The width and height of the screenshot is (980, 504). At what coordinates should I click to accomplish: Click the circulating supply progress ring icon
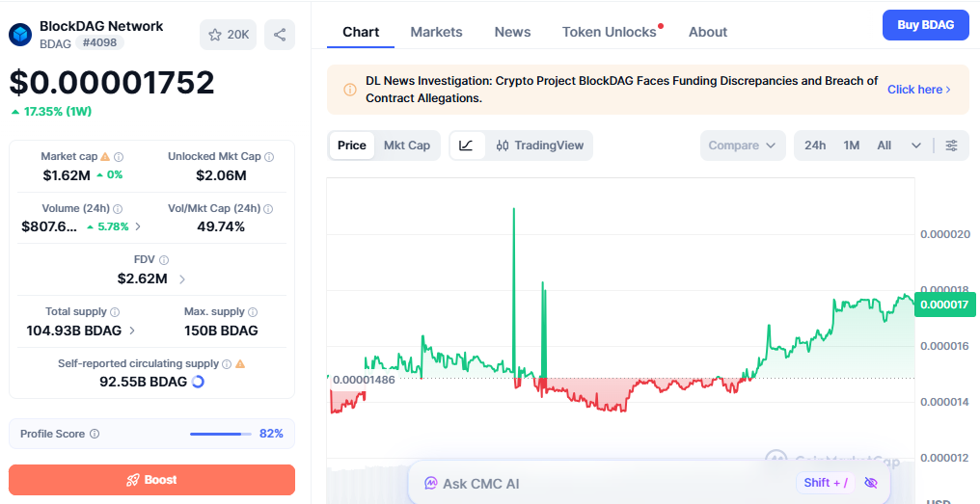pos(198,382)
